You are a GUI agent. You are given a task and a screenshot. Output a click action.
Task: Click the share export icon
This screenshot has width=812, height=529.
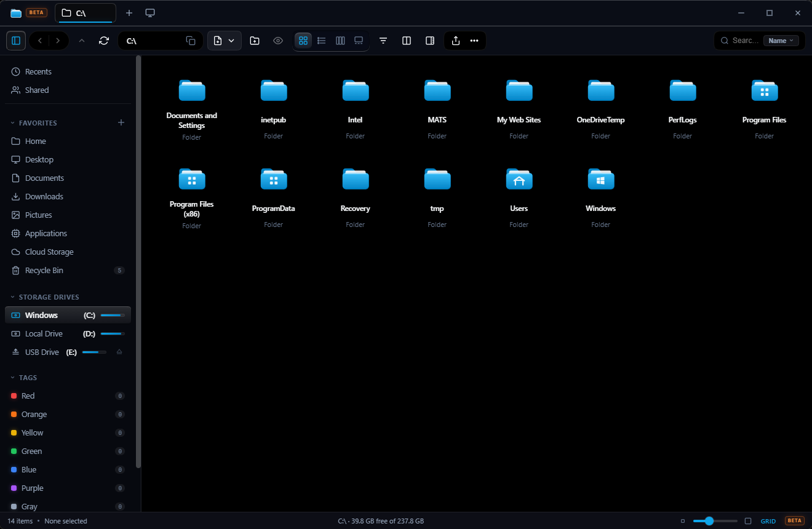(456, 41)
